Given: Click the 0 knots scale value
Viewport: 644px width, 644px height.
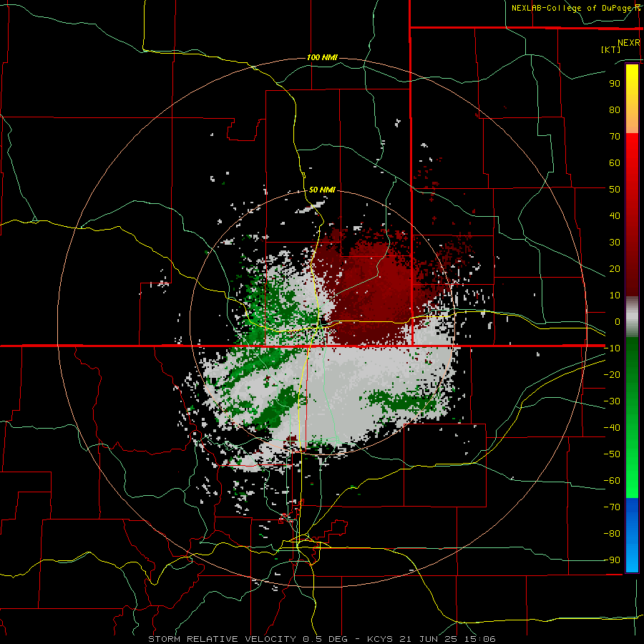Looking at the screenshot, I should (x=618, y=321).
